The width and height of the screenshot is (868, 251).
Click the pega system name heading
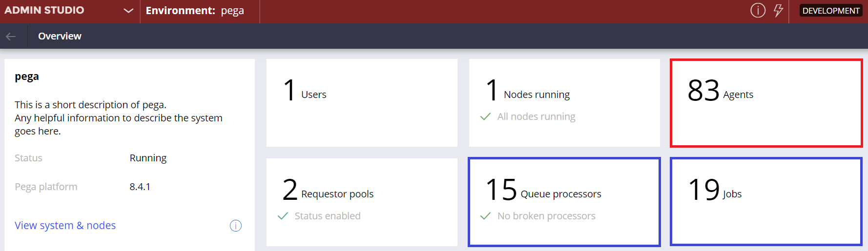coord(27,77)
